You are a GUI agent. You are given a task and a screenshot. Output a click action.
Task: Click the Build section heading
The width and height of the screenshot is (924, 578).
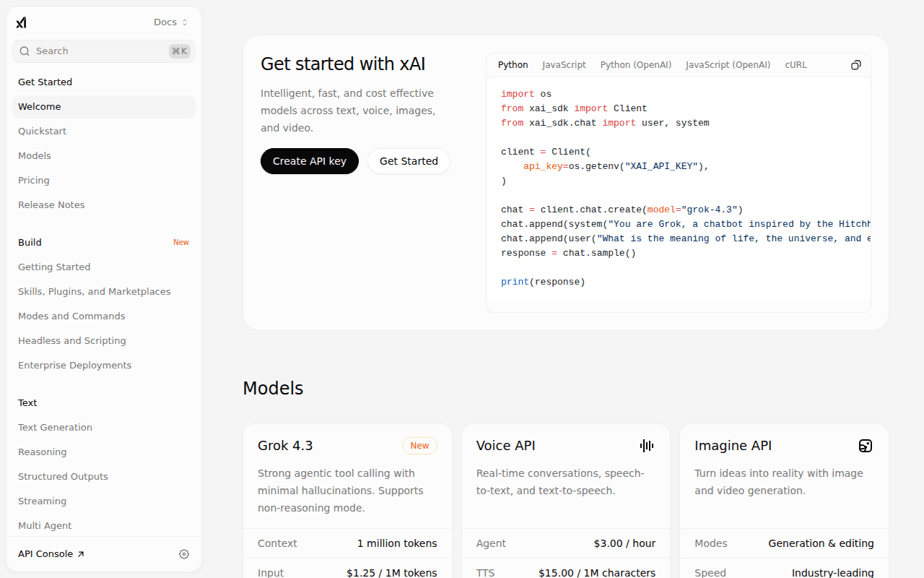pos(30,243)
